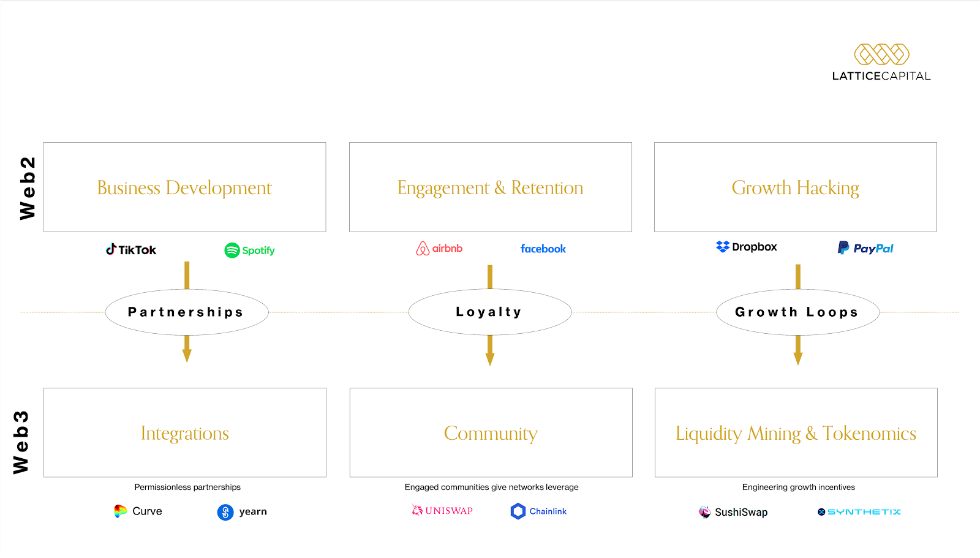The width and height of the screenshot is (980, 558).
Task: Select the PayPal logo
Action: coord(865,248)
